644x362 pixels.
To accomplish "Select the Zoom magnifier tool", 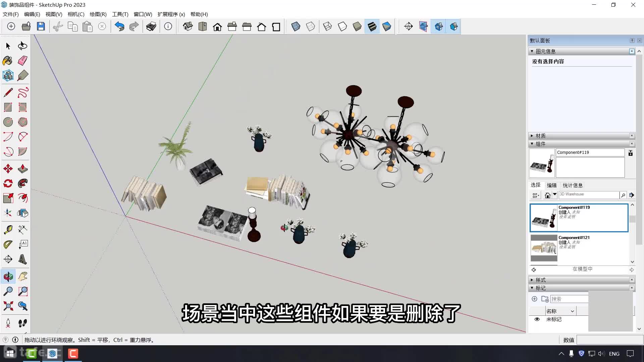I will click(x=8, y=291).
